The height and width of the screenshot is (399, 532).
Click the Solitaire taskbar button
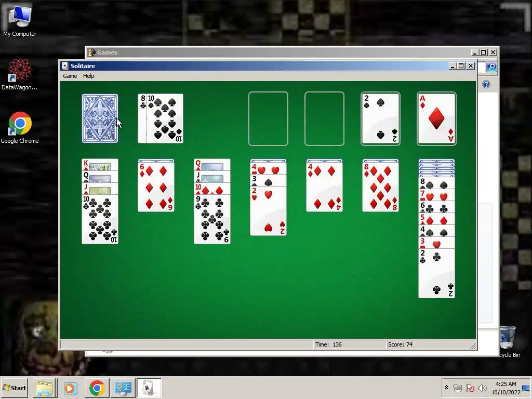point(149,388)
